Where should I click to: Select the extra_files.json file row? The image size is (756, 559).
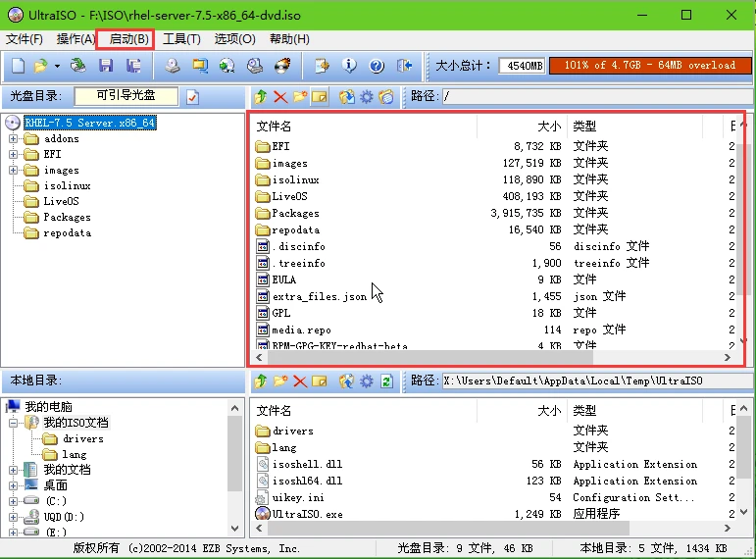(492, 296)
